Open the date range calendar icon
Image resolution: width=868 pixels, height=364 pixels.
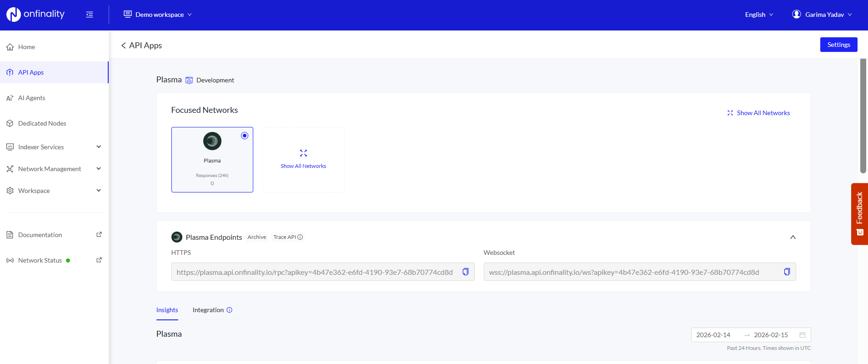coord(803,335)
